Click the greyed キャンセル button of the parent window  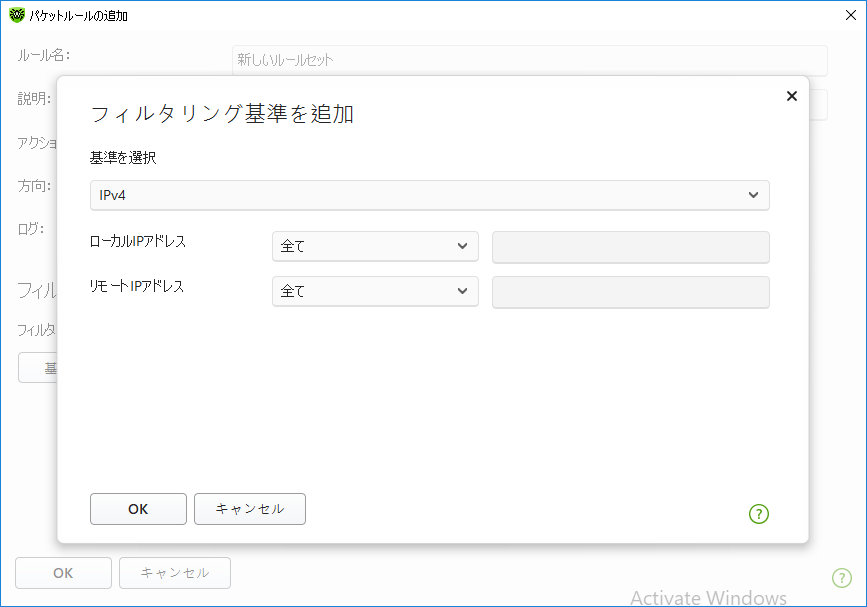175,573
